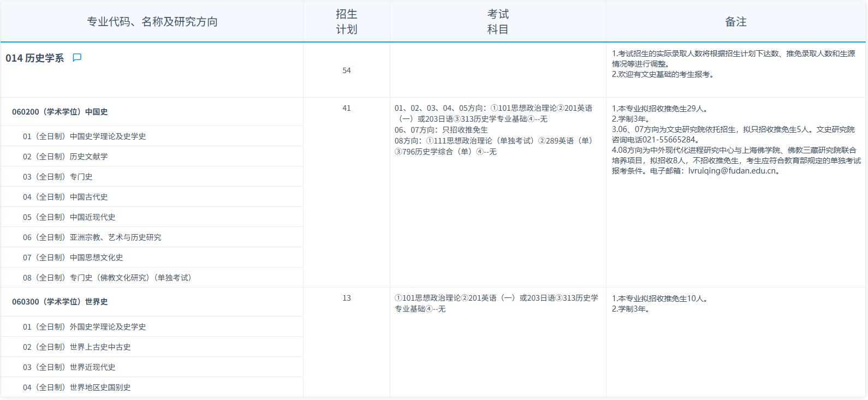Select direction 04 中国古代史
Image resolution: width=868 pixels, height=400 pixels.
click(66, 197)
